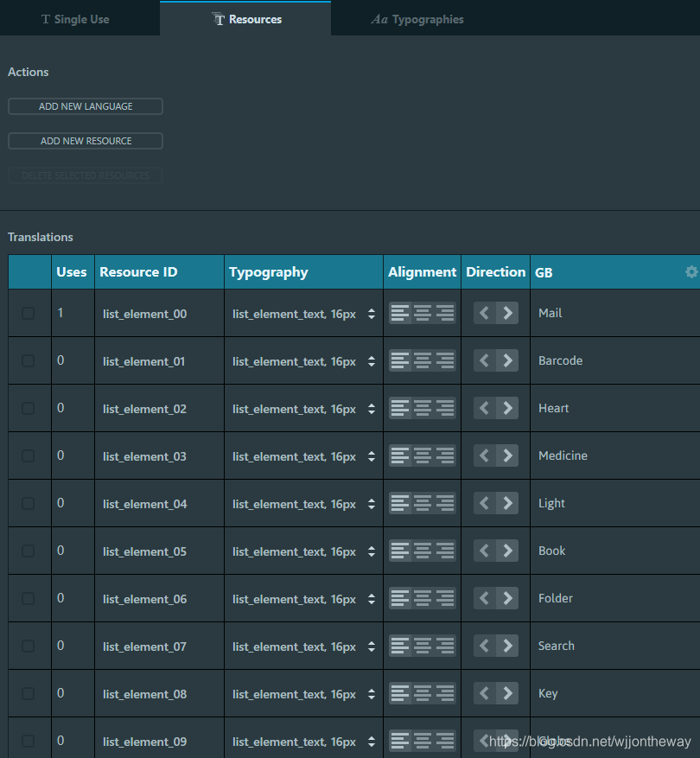Set center alignment for Barcode row
Screen dimensions: 700x758
click(x=423, y=360)
